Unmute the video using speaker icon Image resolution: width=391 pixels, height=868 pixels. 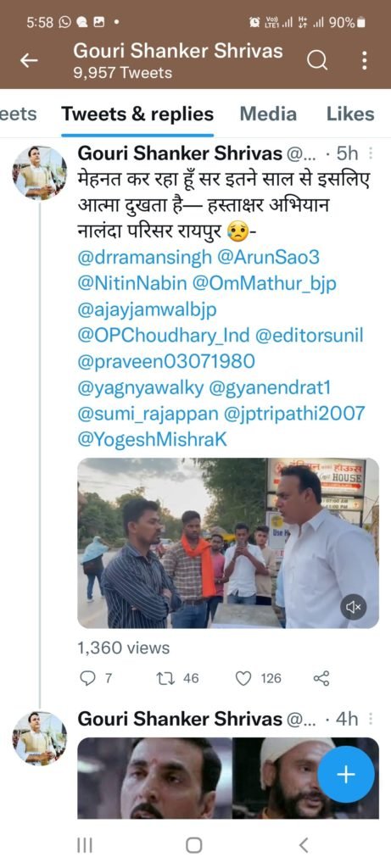click(x=354, y=607)
